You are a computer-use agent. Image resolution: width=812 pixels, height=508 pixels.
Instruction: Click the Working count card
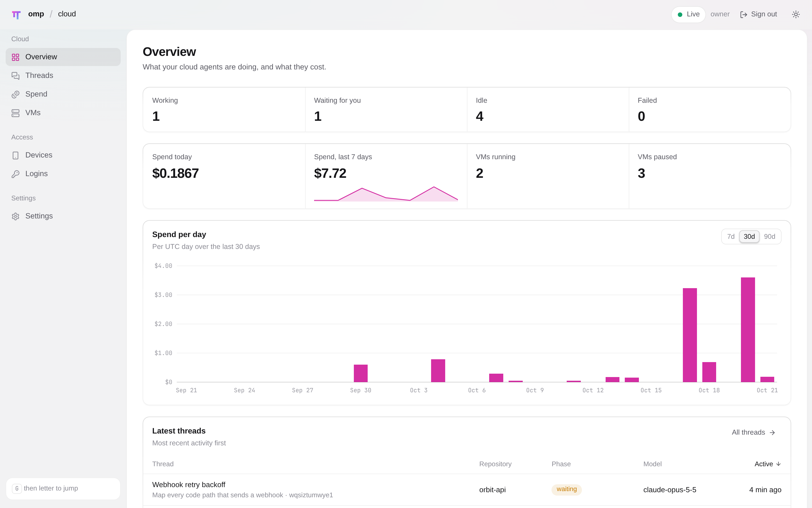point(224,110)
